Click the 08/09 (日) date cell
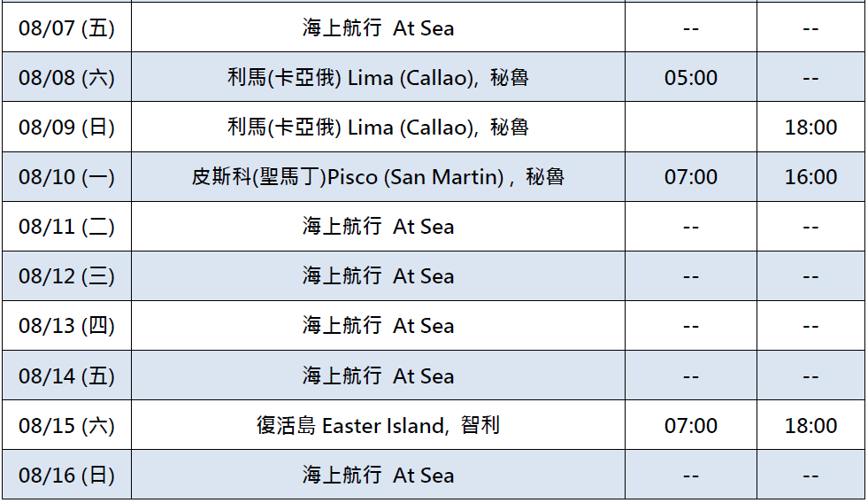 click(66, 128)
